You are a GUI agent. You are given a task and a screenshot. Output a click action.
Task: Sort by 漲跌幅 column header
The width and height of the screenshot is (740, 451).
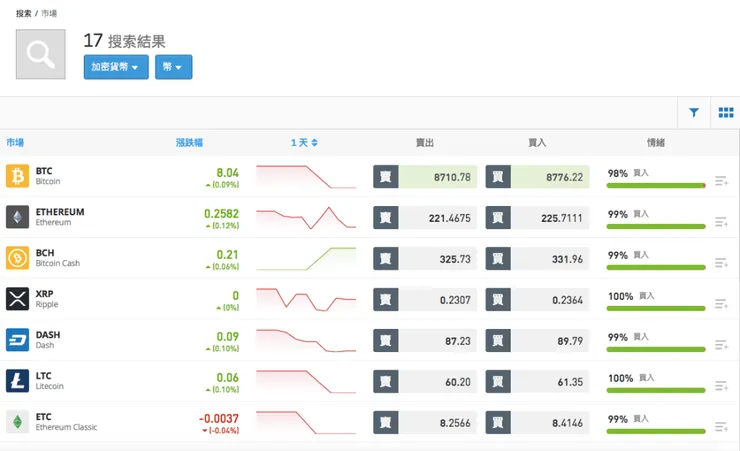[189, 142]
